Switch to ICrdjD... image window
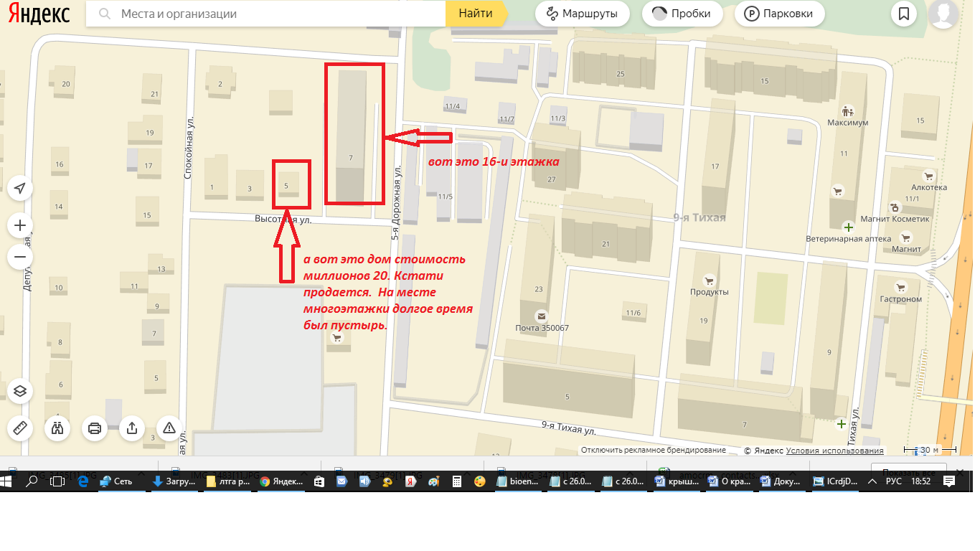 click(834, 481)
